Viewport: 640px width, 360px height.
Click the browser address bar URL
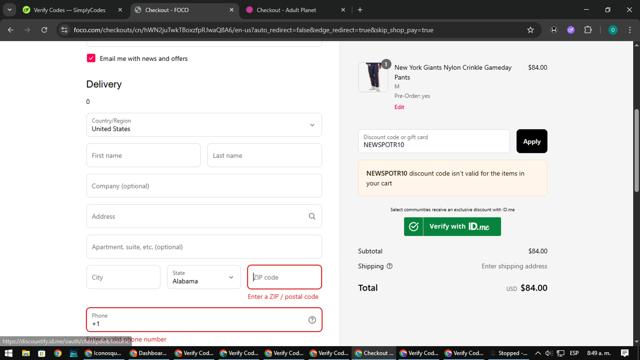253,30
